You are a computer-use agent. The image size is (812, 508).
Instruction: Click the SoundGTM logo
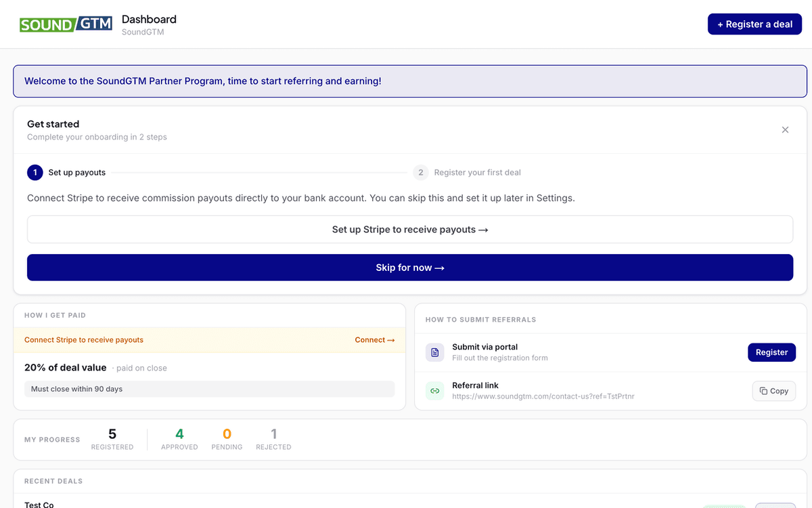[x=66, y=24]
